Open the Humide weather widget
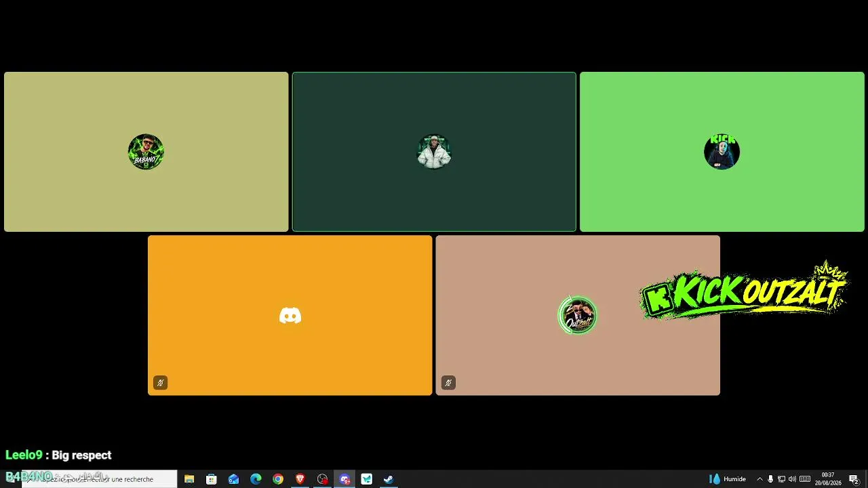 (727, 479)
